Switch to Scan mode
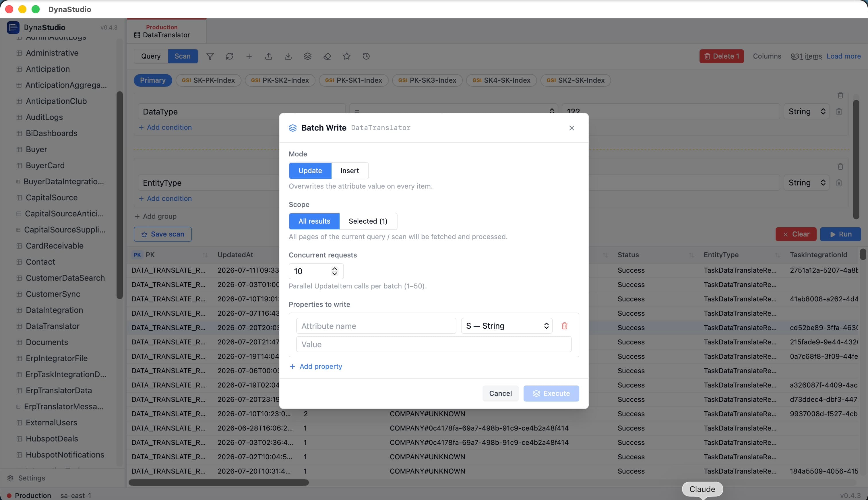 click(182, 56)
